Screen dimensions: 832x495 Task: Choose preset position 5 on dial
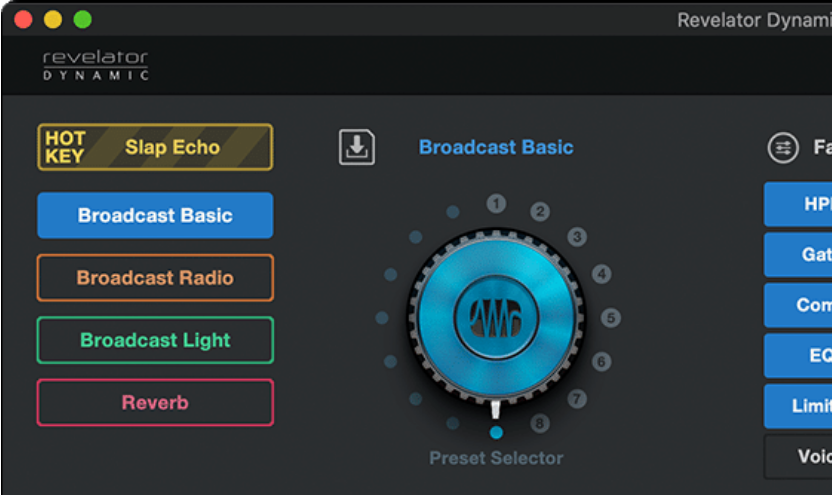tap(611, 318)
